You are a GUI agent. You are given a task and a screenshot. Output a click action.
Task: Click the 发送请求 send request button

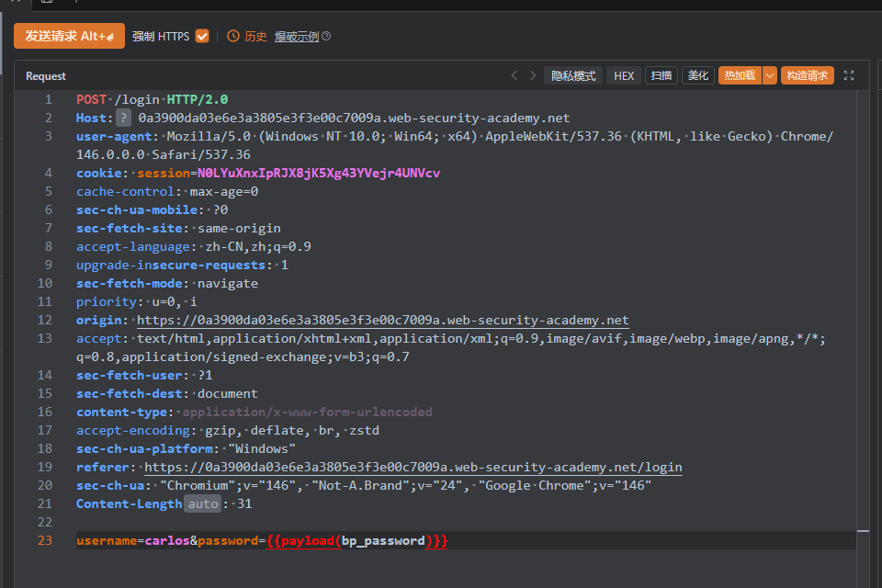pos(69,36)
